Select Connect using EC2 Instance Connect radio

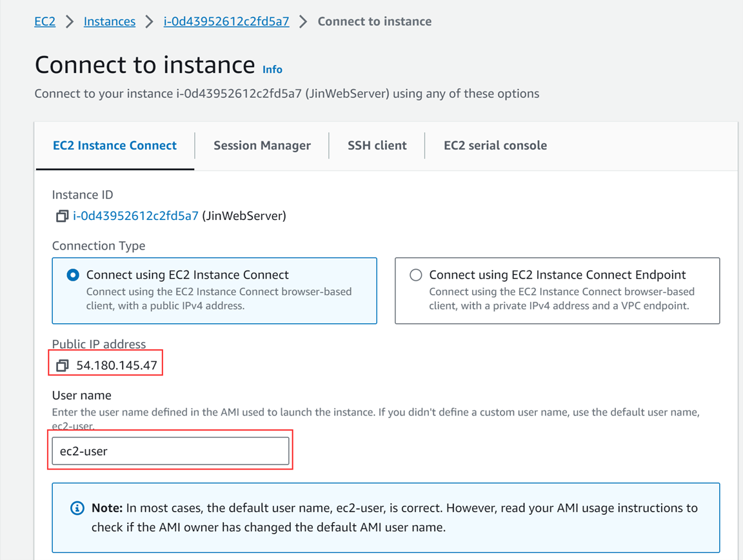73,275
